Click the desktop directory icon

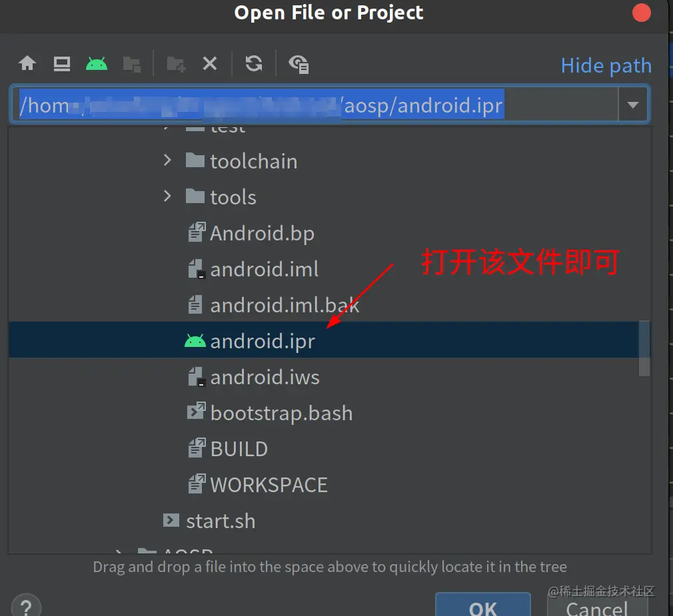click(62, 64)
